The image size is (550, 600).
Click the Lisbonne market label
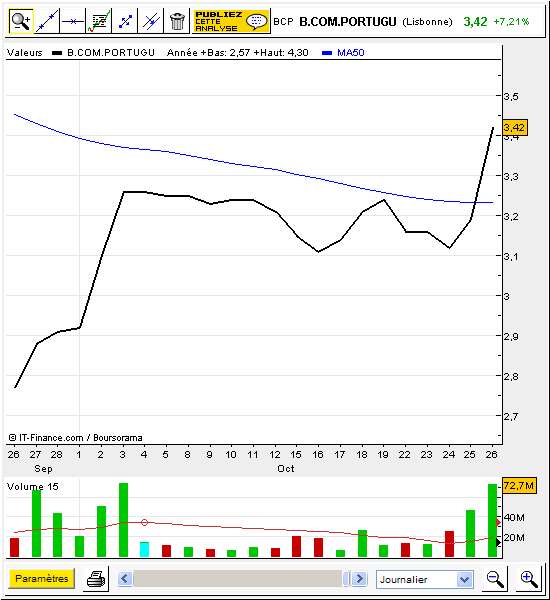coord(427,22)
